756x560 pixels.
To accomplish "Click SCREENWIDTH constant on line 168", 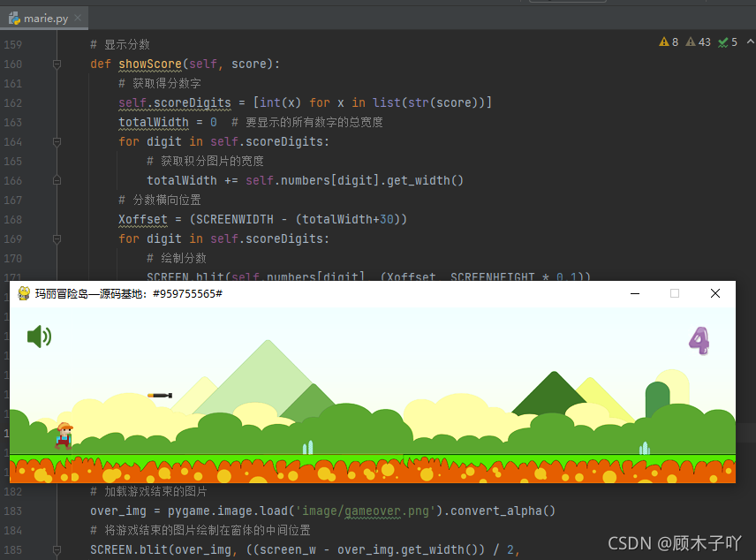I will [x=235, y=219].
